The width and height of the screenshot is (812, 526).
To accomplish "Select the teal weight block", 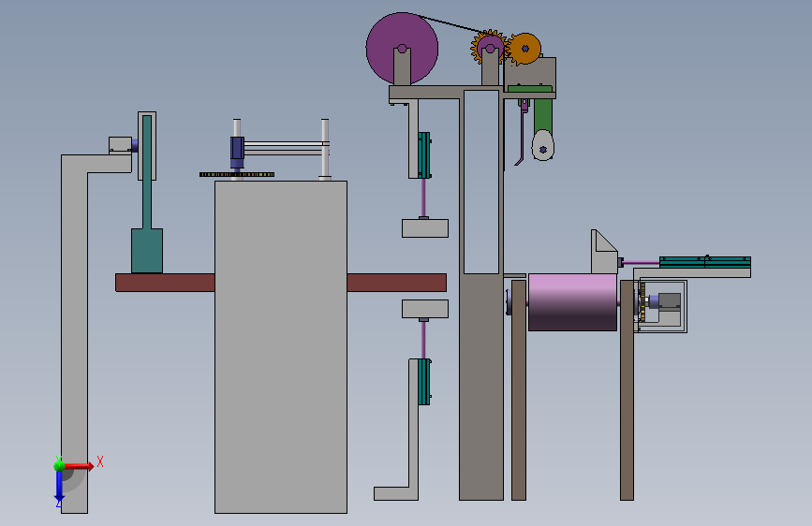I will click(x=147, y=251).
